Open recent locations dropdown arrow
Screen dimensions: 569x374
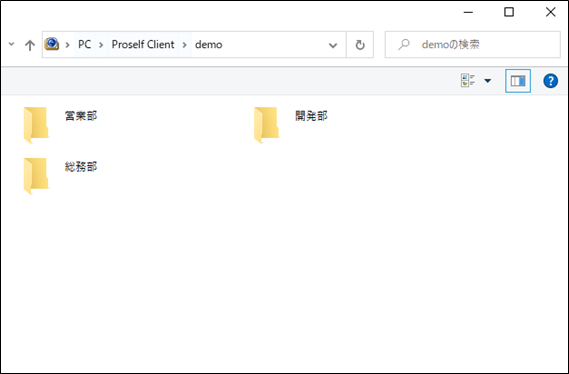tap(12, 44)
